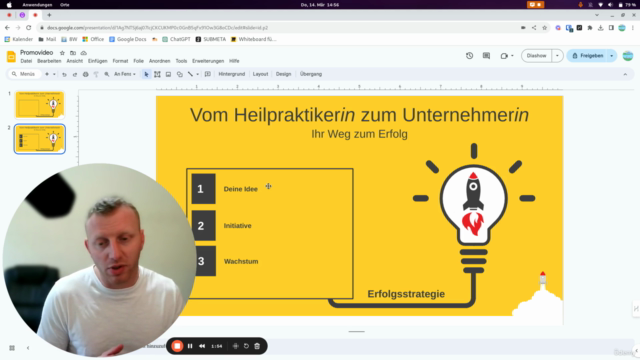
Task: Open the Anordnen menu
Action: [x=160, y=61]
